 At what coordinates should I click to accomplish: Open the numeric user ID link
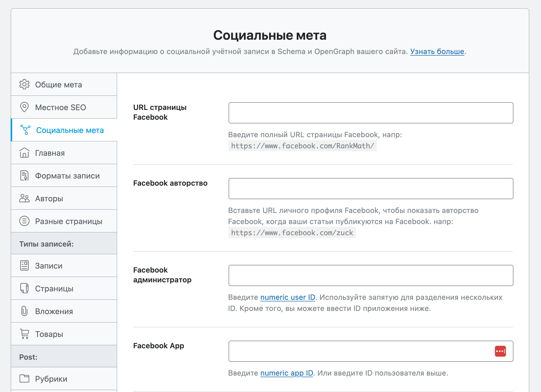tap(288, 297)
